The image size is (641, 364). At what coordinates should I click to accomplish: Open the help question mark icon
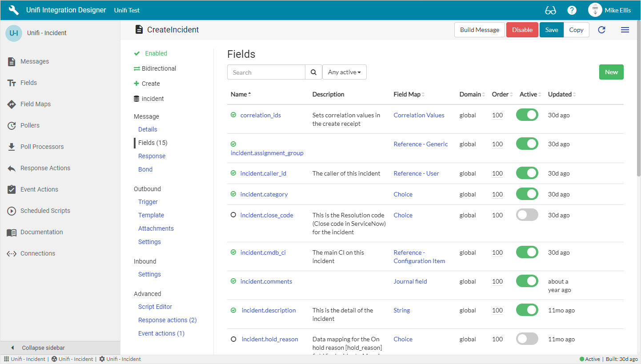(572, 10)
